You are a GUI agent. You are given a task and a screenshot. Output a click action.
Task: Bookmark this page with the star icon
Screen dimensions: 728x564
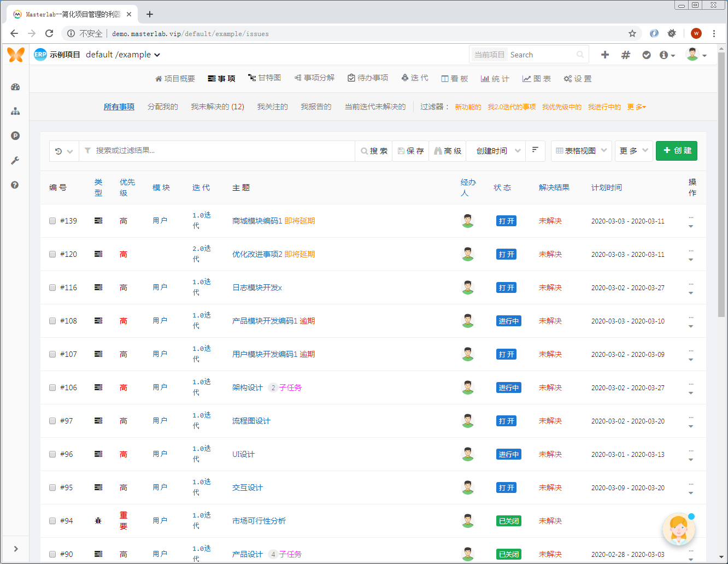[x=632, y=33]
